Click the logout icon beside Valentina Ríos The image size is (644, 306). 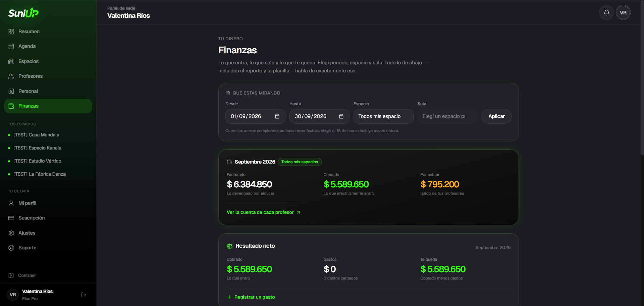(84, 295)
